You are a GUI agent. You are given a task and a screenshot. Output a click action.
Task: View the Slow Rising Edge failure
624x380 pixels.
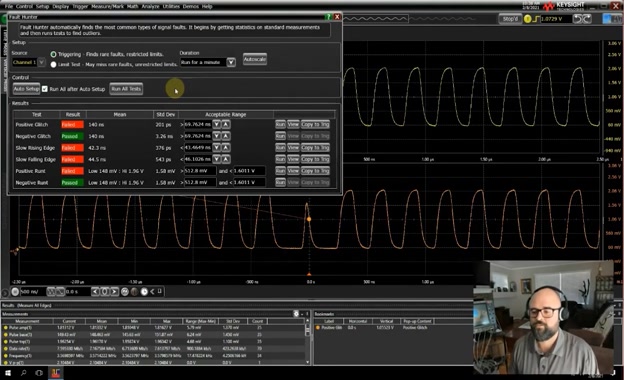293,148
